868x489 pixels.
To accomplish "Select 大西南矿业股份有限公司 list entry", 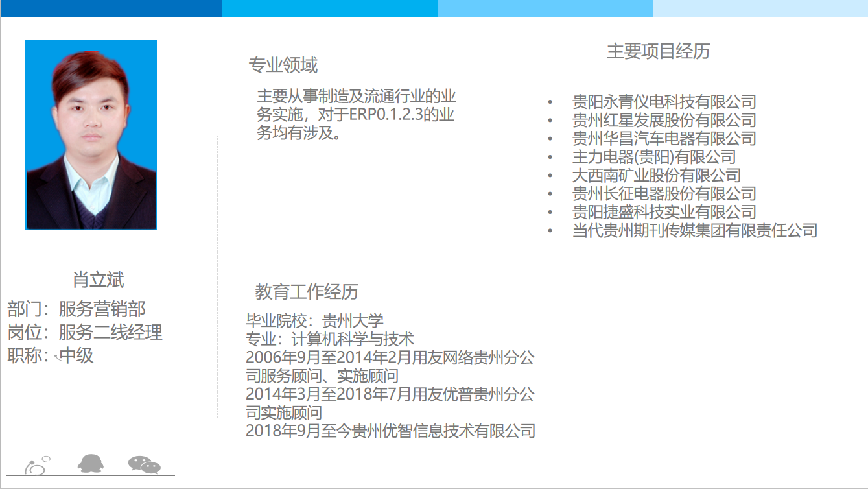I will [656, 175].
